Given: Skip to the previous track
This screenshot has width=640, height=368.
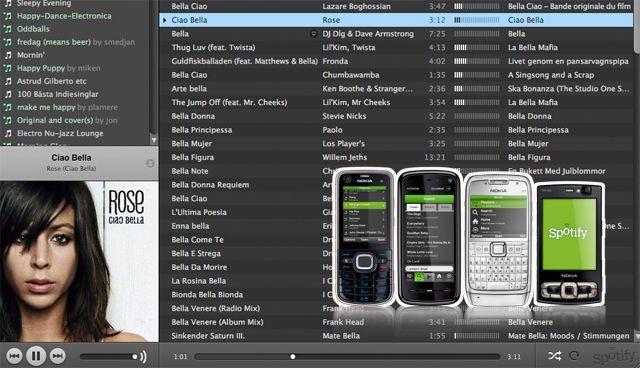Looking at the screenshot, I should click(x=14, y=356).
